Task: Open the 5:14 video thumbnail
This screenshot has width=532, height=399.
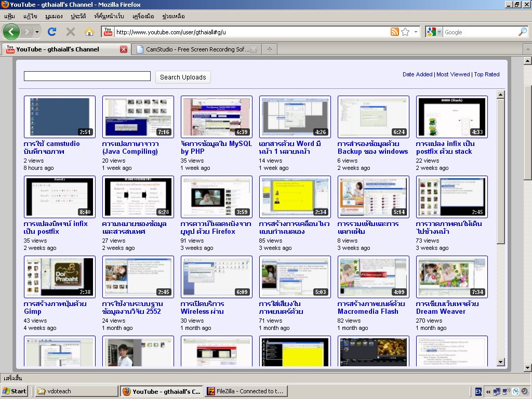Action: [x=373, y=197]
